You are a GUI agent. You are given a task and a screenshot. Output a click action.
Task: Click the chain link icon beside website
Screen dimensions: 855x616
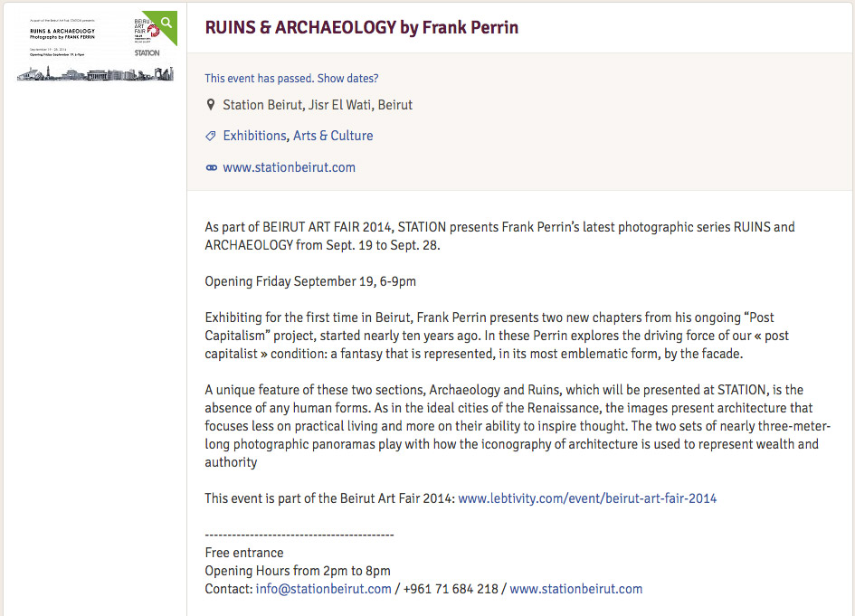[211, 167]
